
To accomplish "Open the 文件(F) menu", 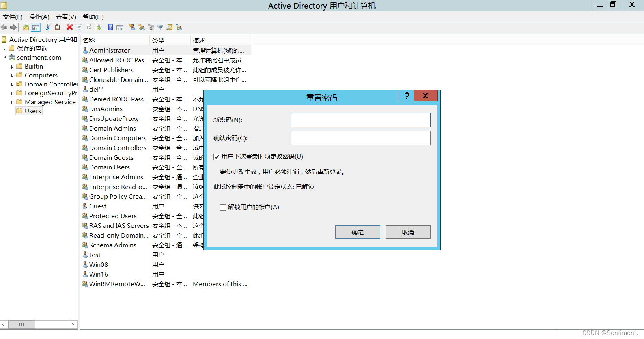I will 13,17.
